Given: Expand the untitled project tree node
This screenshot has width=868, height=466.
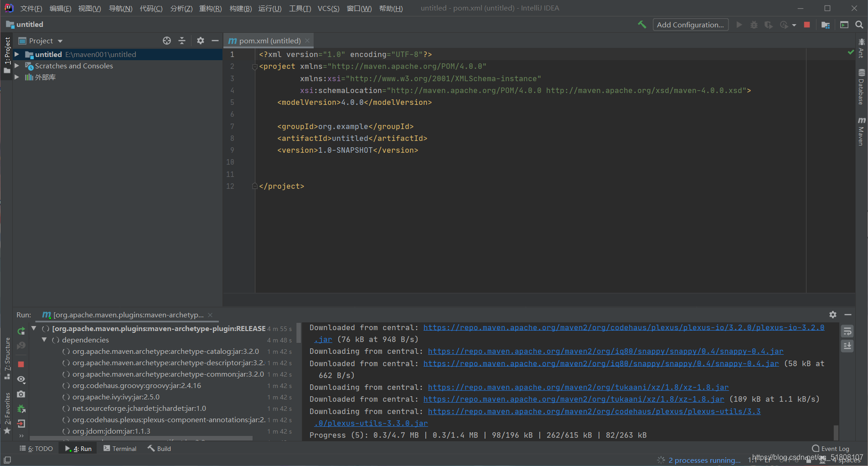Looking at the screenshot, I should coord(17,54).
